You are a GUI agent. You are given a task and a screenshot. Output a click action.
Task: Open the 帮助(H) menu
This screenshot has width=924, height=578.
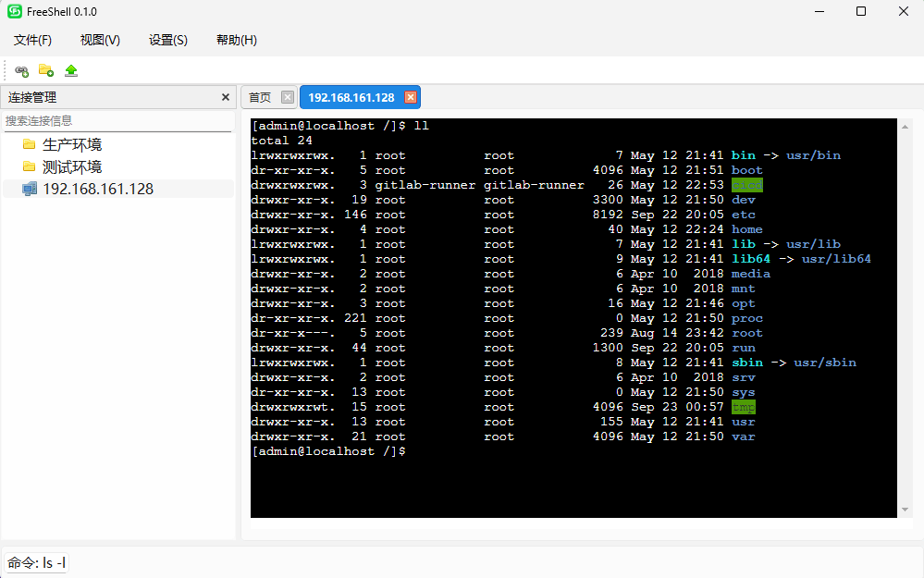(x=236, y=40)
